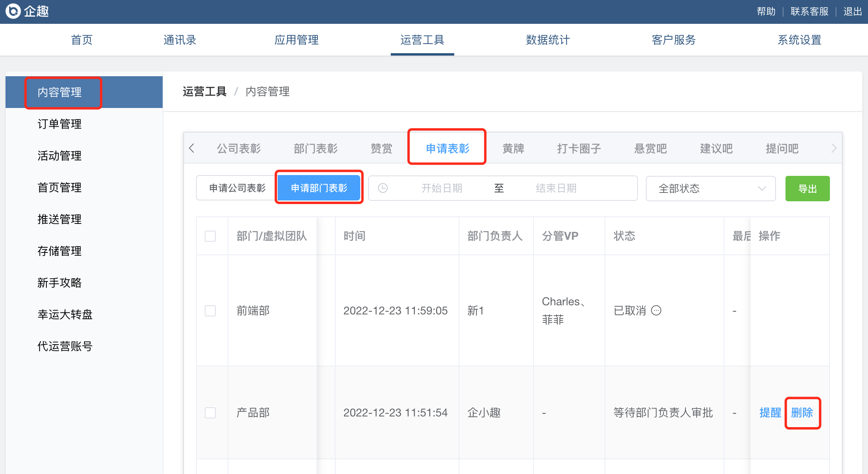The height and width of the screenshot is (474, 868).
Task: Click the clock icon in date range field
Action: click(383, 188)
